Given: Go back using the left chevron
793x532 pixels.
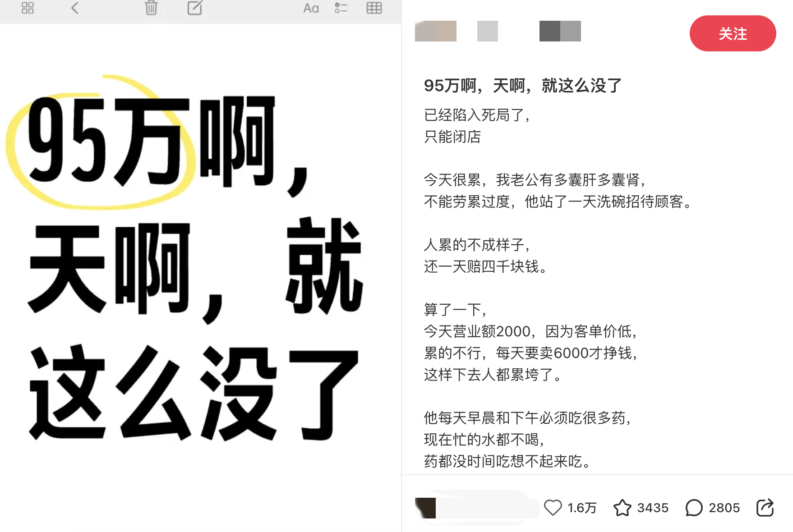Looking at the screenshot, I should click(x=75, y=8).
